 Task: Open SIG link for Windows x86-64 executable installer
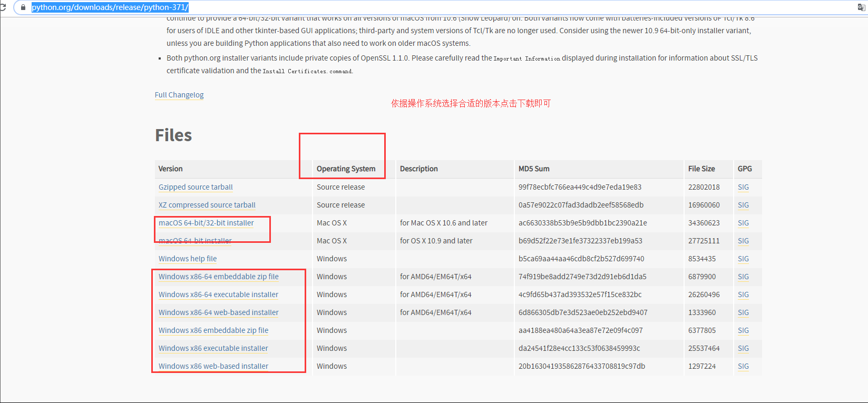point(743,294)
